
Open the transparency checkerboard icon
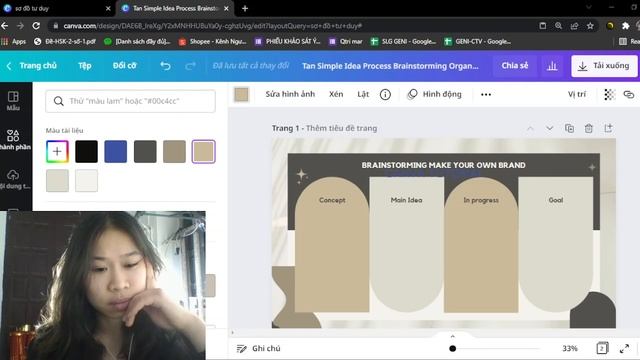click(609, 94)
